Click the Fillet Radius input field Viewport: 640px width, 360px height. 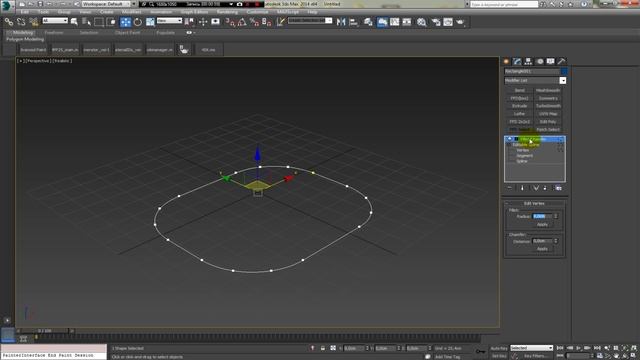542,216
